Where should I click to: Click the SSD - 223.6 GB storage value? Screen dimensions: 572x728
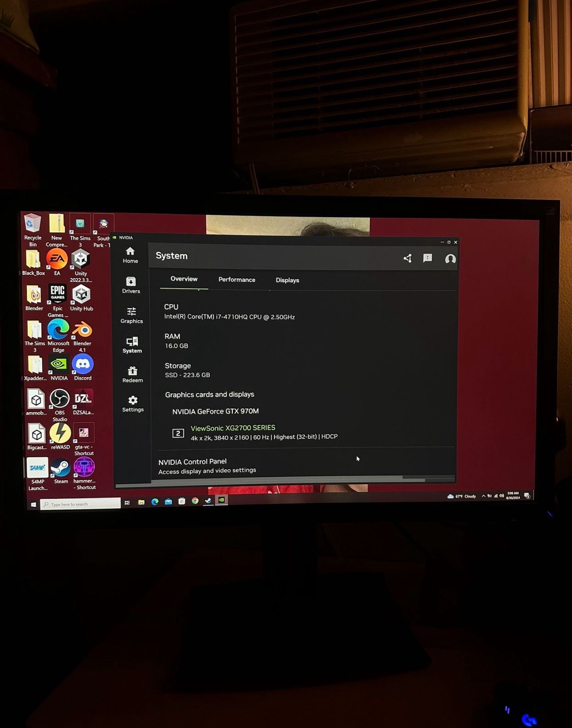point(188,375)
